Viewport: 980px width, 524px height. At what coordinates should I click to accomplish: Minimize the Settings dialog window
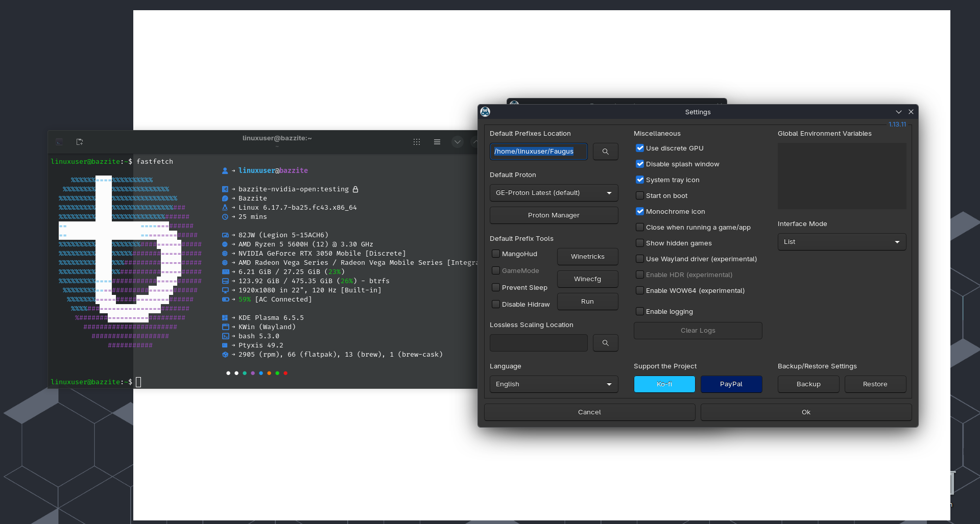tap(899, 112)
